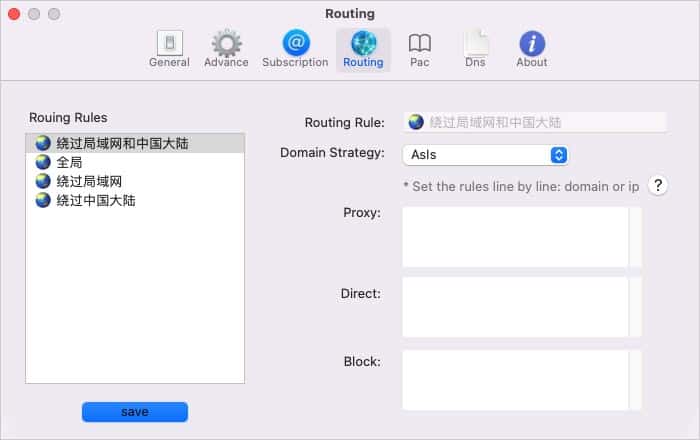
Task: Click the globe icon beside 全局
Action: click(x=43, y=162)
